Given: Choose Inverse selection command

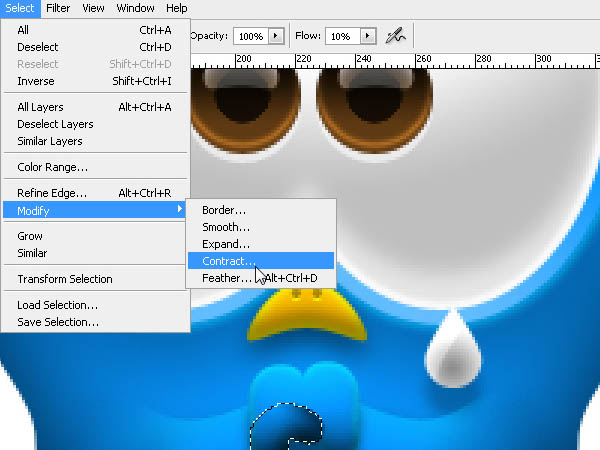Looking at the screenshot, I should 94,81.
